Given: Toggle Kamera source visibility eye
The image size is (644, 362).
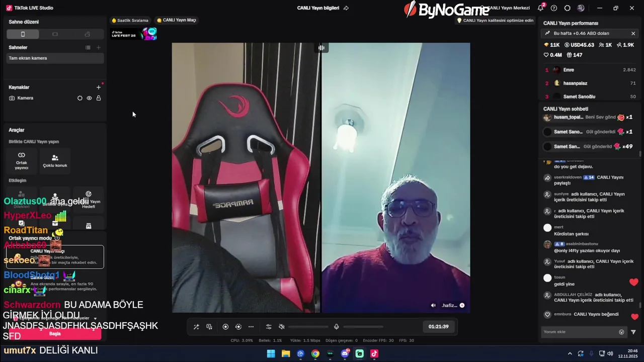Looking at the screenshot, I should point(89,98).
